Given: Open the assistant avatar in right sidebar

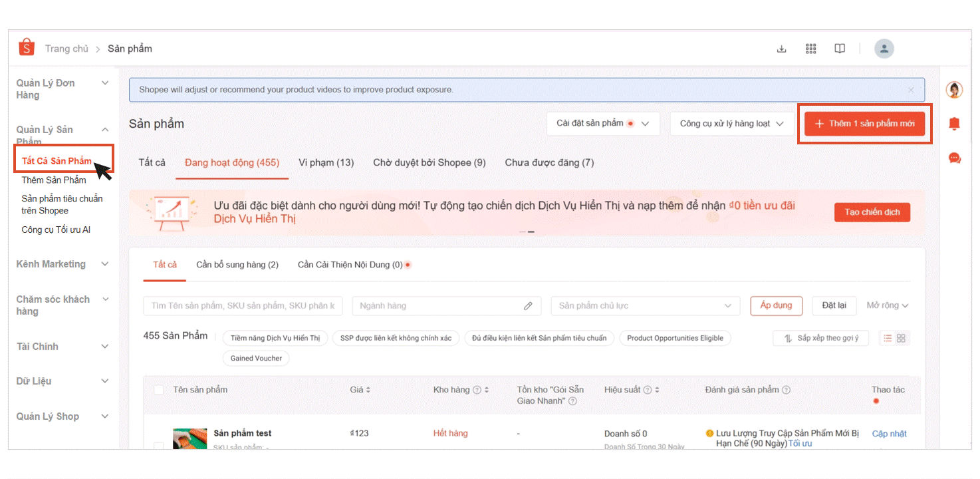Looking at the screenshot, I should point(954,89).
